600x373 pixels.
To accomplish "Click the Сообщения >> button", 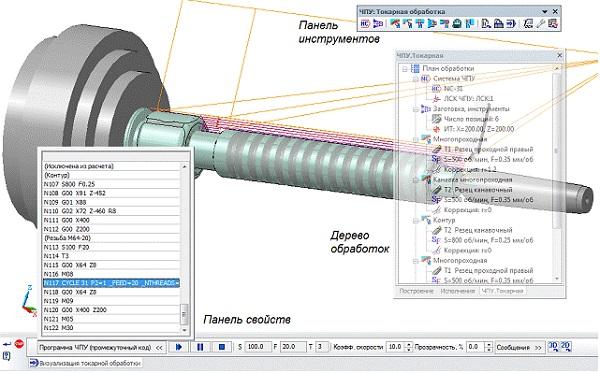I will 518,347.
